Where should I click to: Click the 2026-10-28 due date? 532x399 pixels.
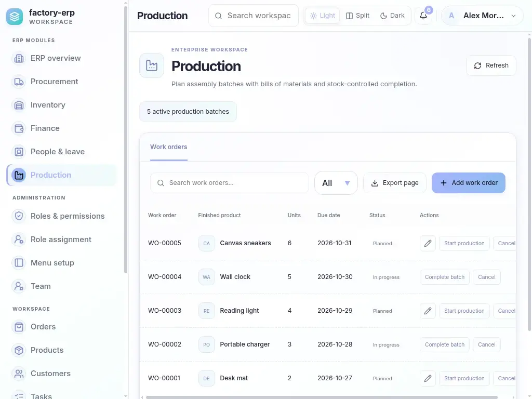[335, 344]
